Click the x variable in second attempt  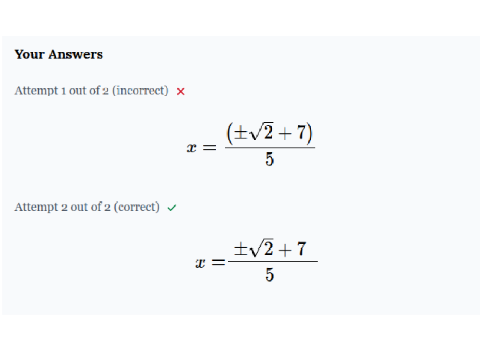(x=200, y=263)
